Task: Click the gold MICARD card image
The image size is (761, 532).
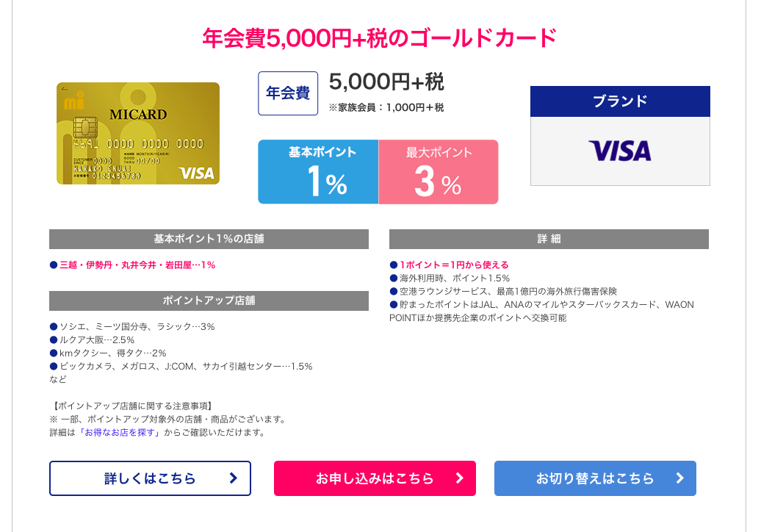Action: 138,134
